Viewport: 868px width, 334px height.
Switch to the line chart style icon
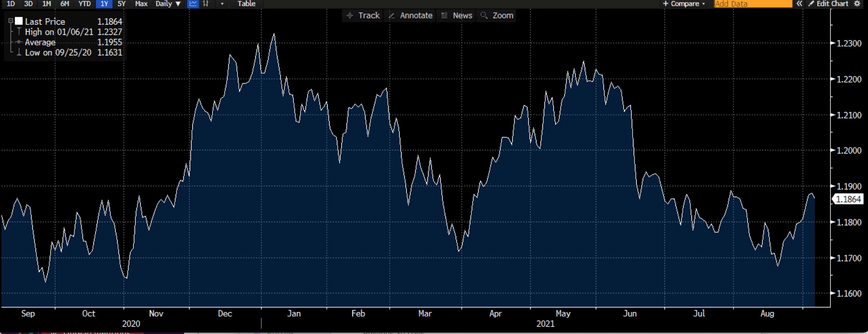pyautogui.click(x=193, y=4)
